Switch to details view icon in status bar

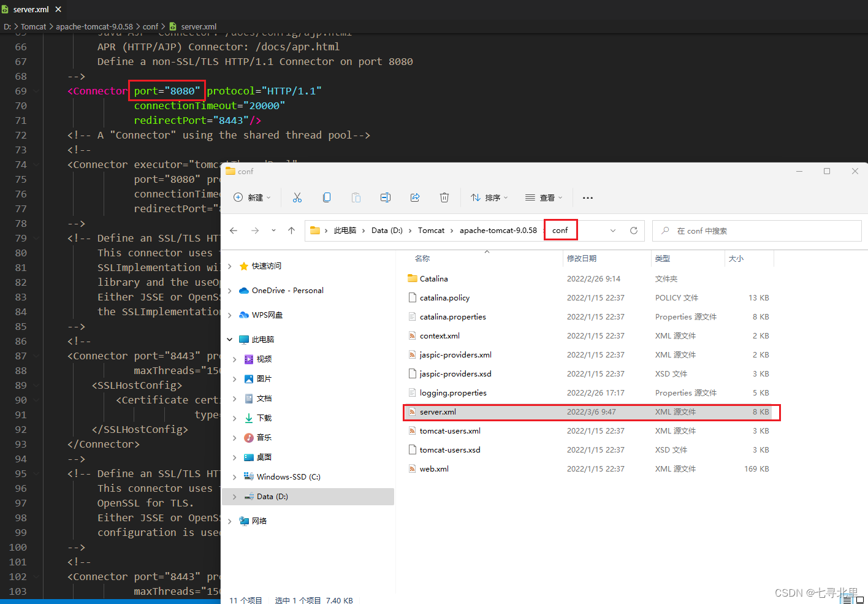click(x=847, y=600)
